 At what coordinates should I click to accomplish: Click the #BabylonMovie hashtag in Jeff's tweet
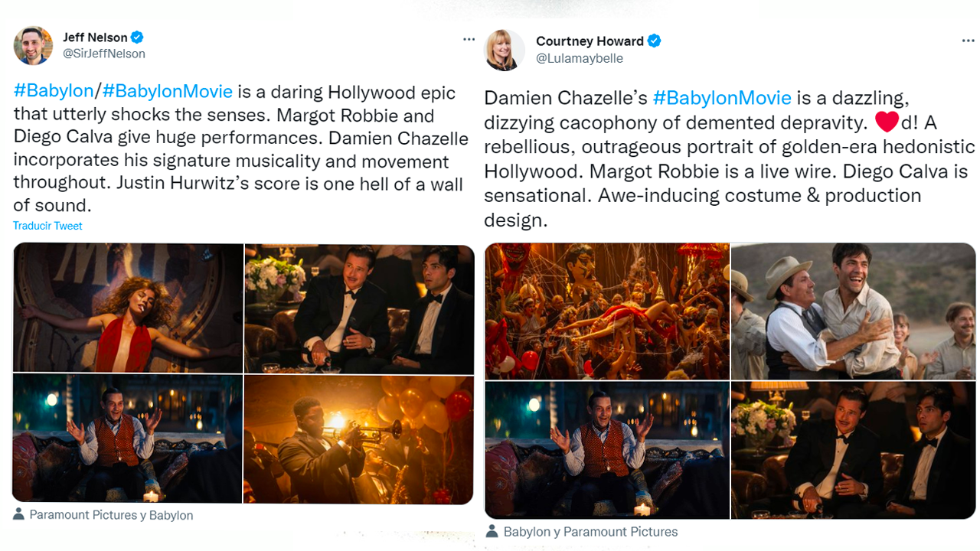tap(167, 90)
